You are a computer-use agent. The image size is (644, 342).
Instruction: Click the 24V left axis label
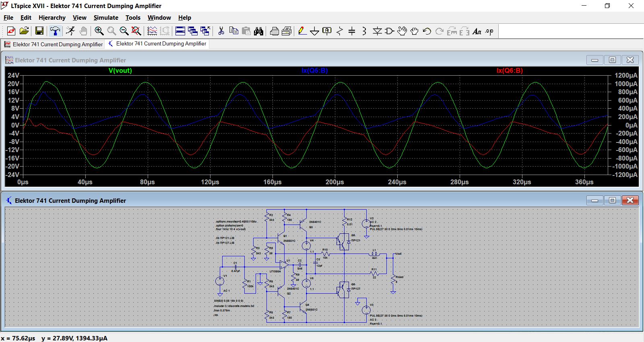click(13, 75)
